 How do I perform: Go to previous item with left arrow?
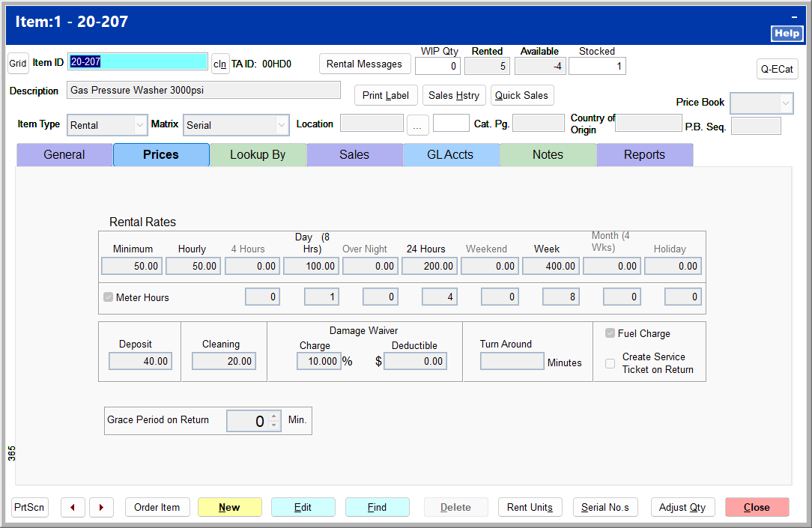[73, 508]
